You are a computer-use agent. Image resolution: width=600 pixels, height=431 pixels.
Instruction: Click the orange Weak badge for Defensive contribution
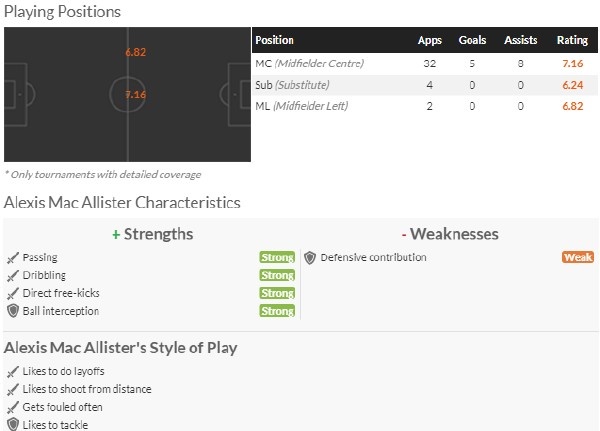(578, 257)
